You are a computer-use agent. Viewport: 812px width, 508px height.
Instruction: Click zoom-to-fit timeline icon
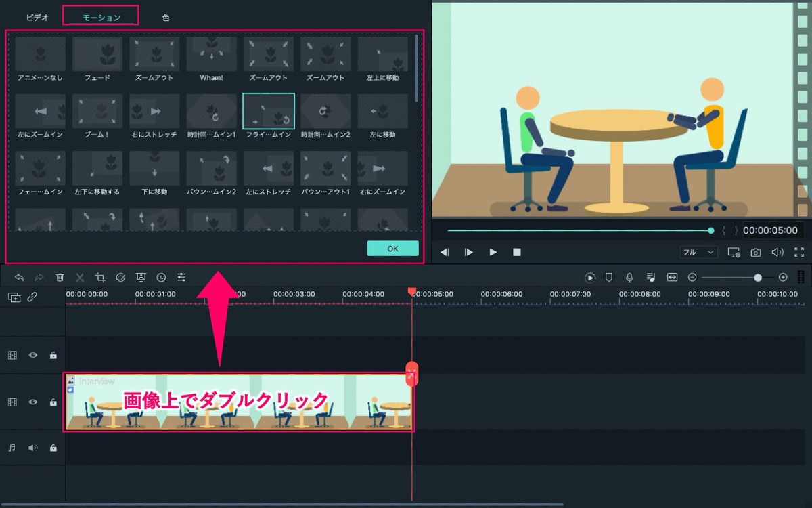672,277
